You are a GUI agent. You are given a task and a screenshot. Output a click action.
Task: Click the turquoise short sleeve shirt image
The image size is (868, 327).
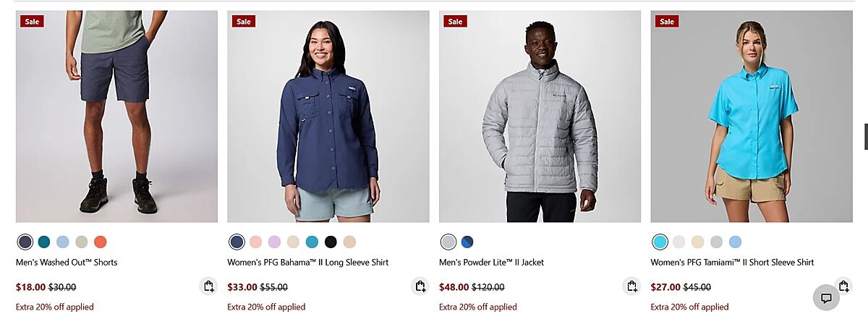(x=752, y=116)
